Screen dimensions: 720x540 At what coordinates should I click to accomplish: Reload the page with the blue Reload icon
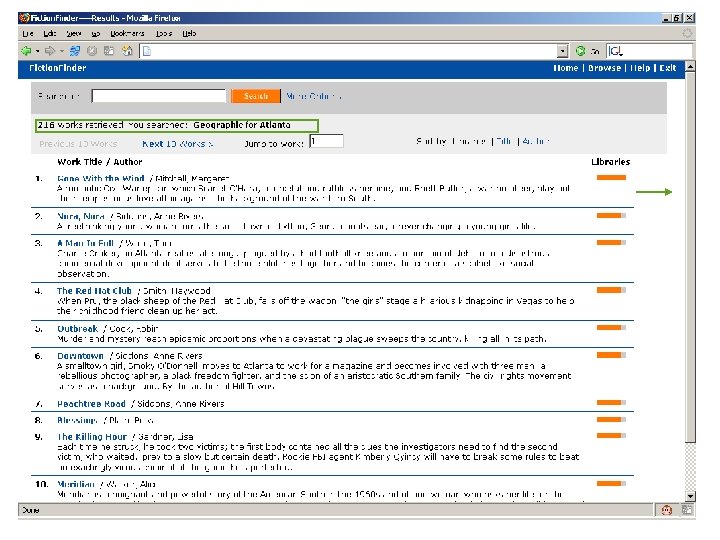pyautogui.click(x=75, y=51)
